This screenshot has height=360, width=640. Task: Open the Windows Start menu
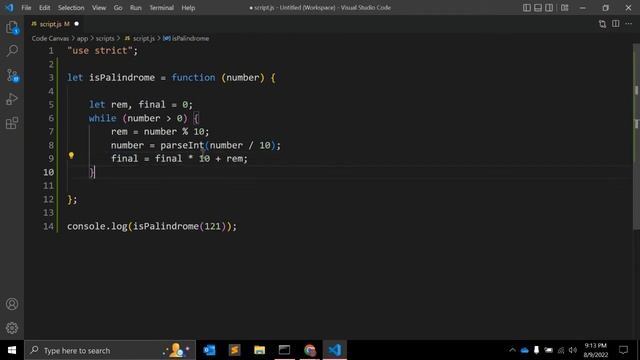pos(12,350)
